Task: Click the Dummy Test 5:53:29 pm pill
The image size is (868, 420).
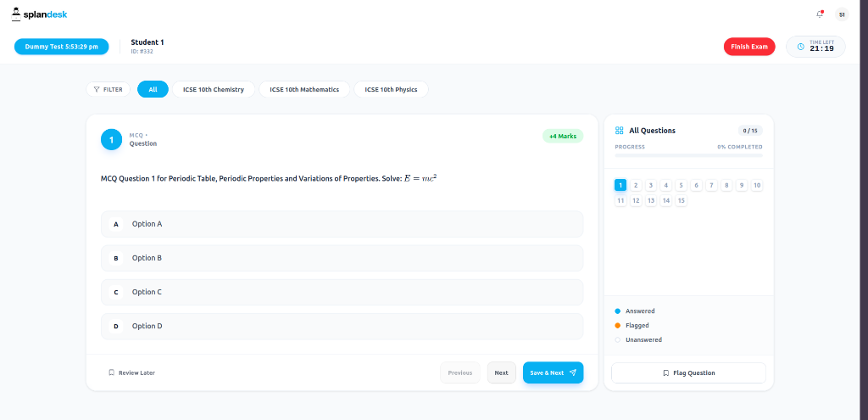Action: [x=61, y=47]
